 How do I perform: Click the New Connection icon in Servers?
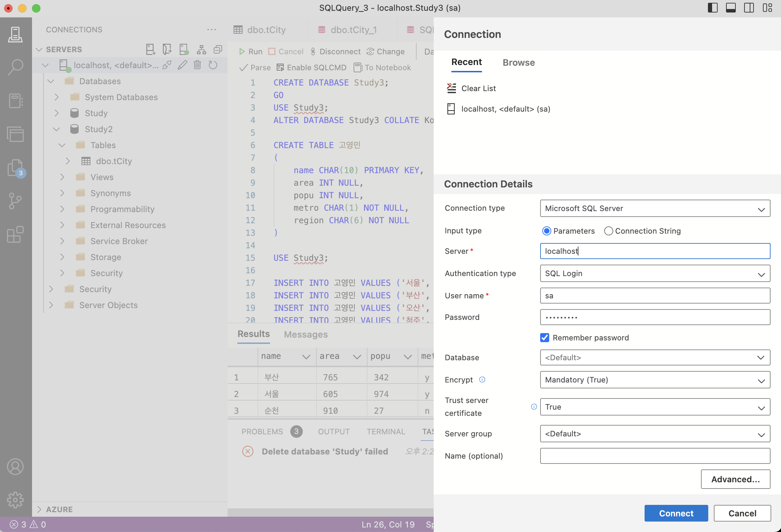tap(150, 49)
